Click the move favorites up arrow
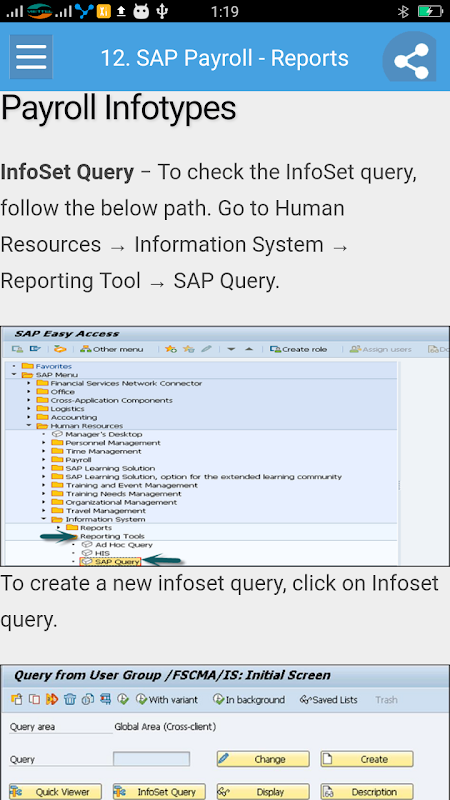 point(249,349)
